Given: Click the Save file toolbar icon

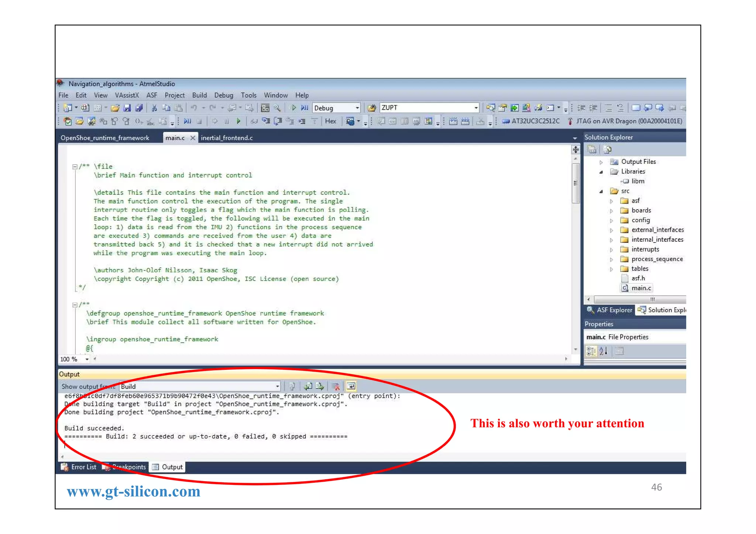Looking at the screenshot, I should click(127, 108).
